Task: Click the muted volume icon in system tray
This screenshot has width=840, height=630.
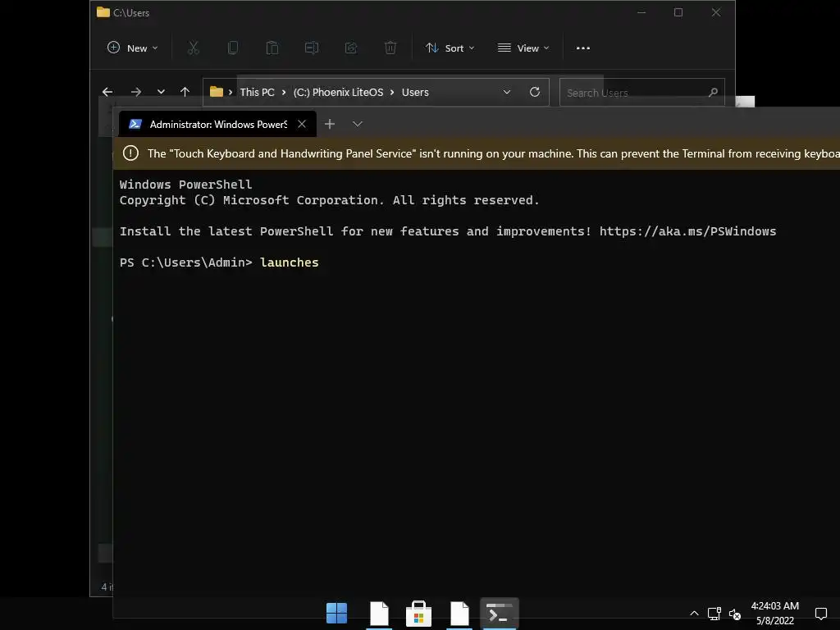Action: point(735,614)
